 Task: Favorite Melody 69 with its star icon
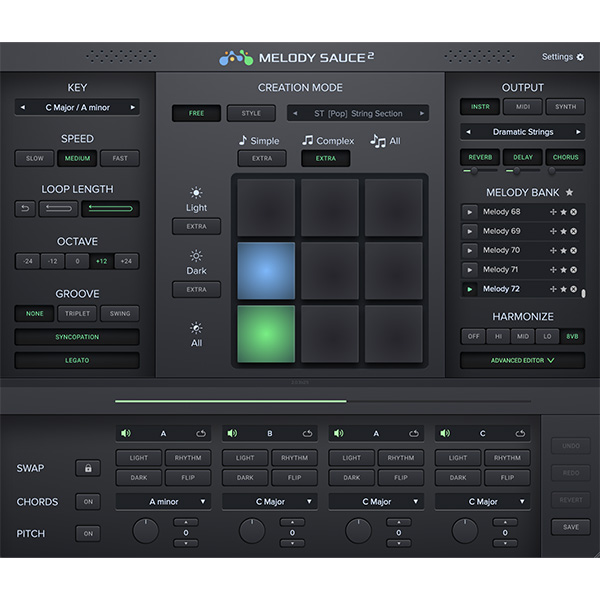tap(563, 231)
